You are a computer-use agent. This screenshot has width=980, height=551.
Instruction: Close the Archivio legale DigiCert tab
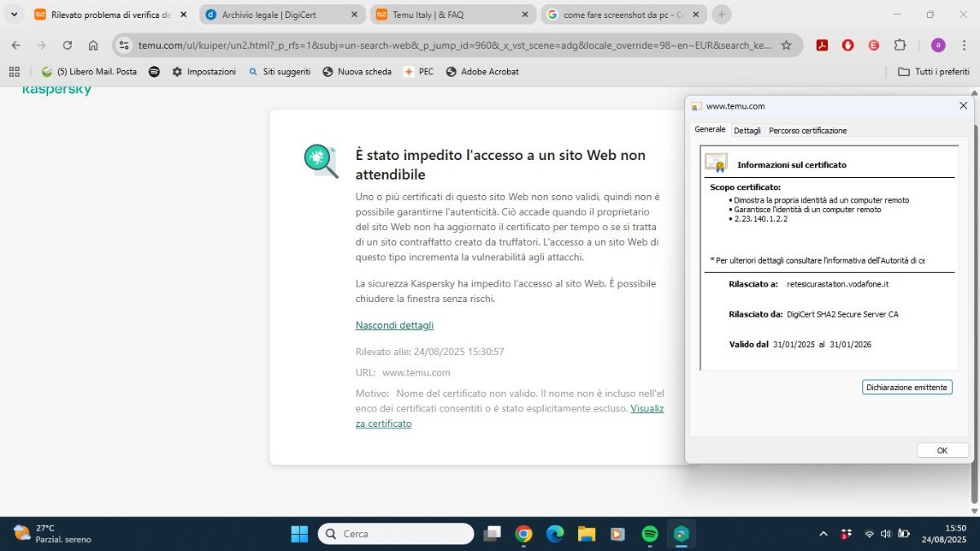(354, 15)
